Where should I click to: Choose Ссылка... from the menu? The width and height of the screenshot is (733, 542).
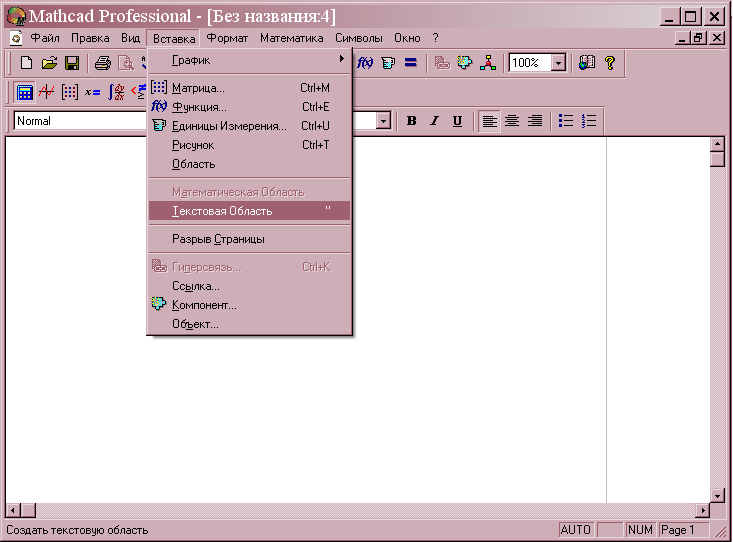click(x=249, y=286)
